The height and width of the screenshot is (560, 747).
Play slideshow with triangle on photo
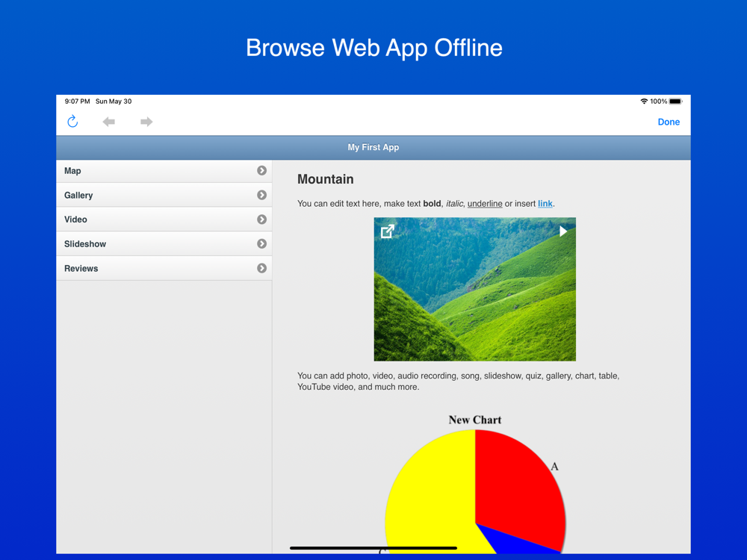(563, 231)
